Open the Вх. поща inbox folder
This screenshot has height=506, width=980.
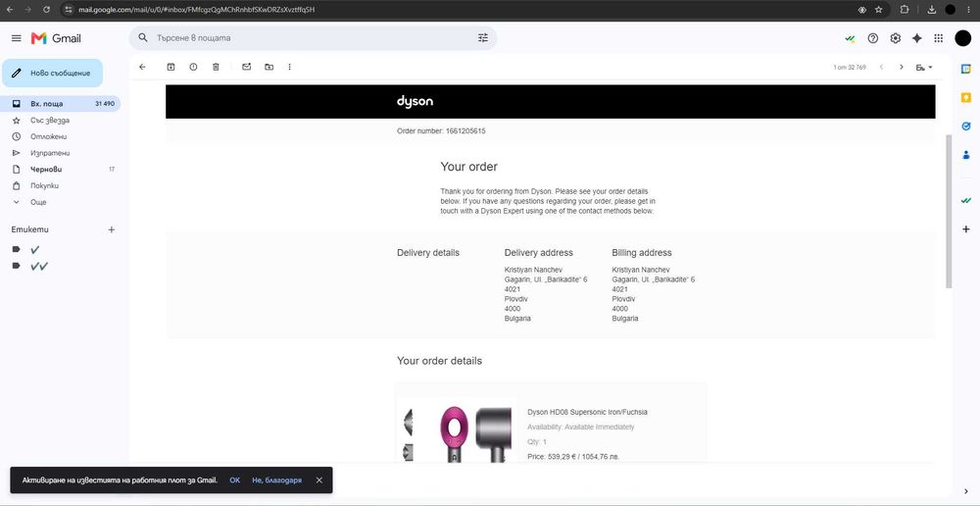pyautogui.click(x=61, y=104)
